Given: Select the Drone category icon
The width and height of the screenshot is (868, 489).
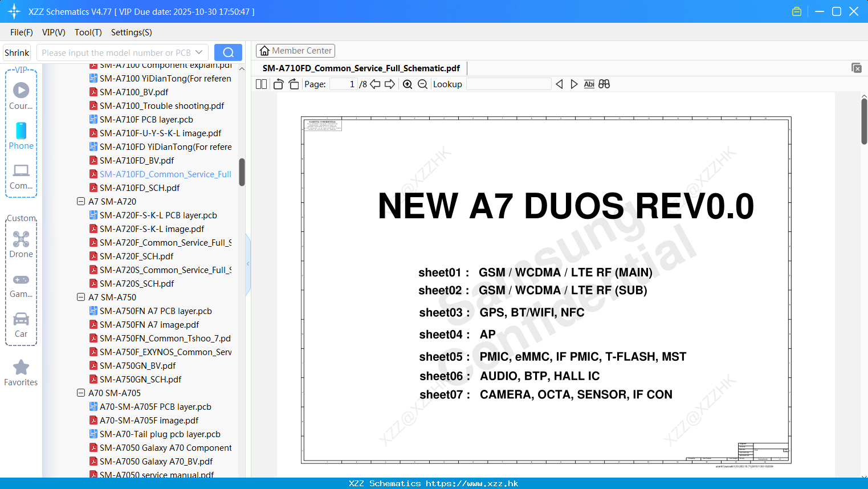Looking at the screenshot, I should (21, 245).
